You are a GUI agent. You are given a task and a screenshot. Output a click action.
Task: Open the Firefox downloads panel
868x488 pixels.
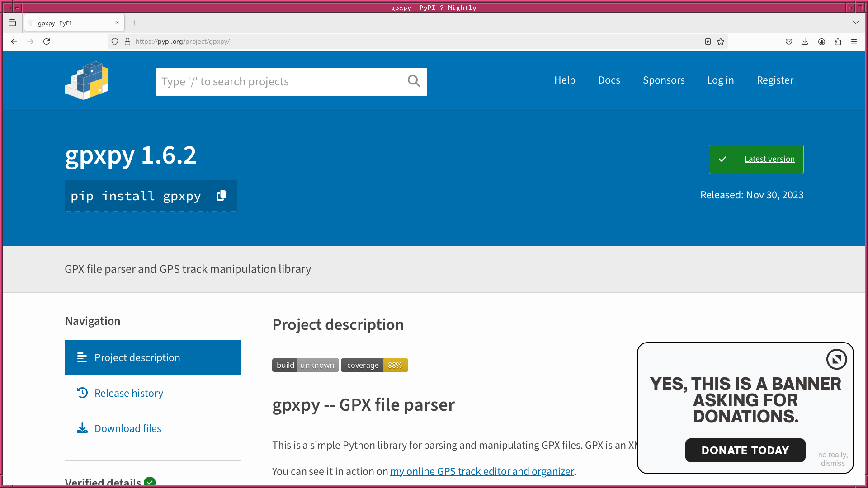click(x=805, y=42)
